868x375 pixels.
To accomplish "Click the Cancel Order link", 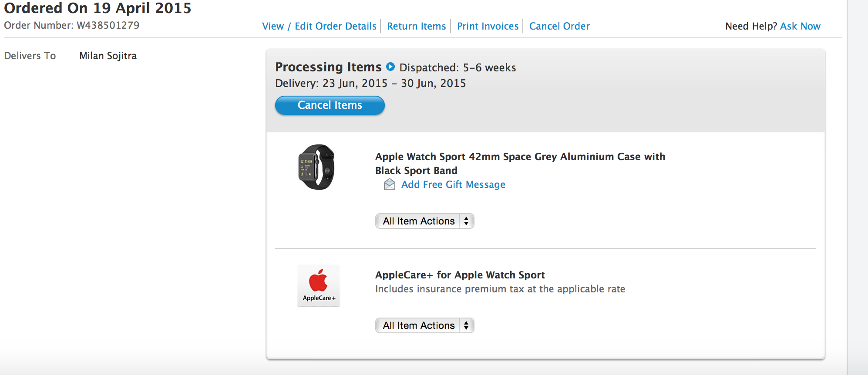I will 559,26.
